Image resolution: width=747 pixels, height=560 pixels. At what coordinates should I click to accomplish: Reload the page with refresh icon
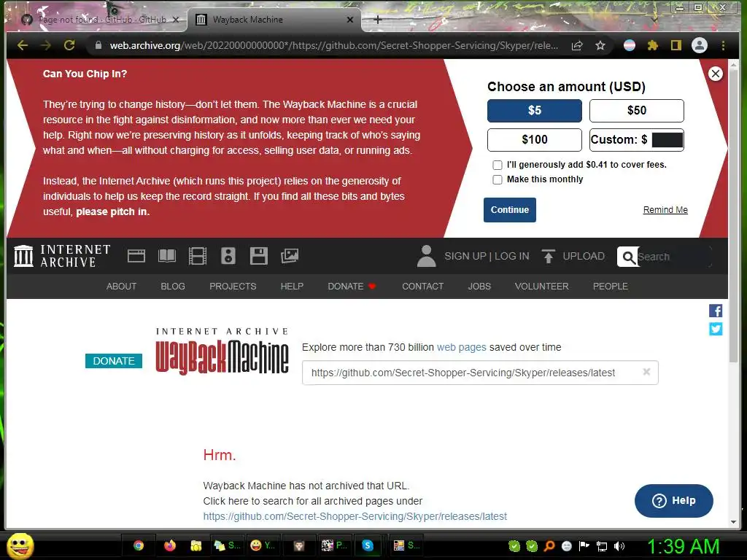click(69, 45)
